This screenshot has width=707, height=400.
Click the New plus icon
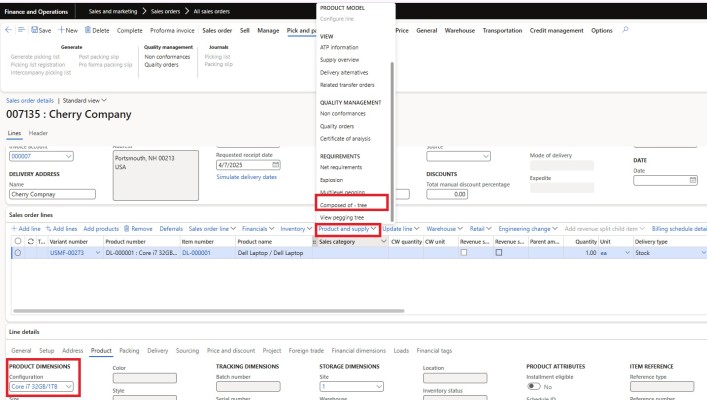(64, 30)
